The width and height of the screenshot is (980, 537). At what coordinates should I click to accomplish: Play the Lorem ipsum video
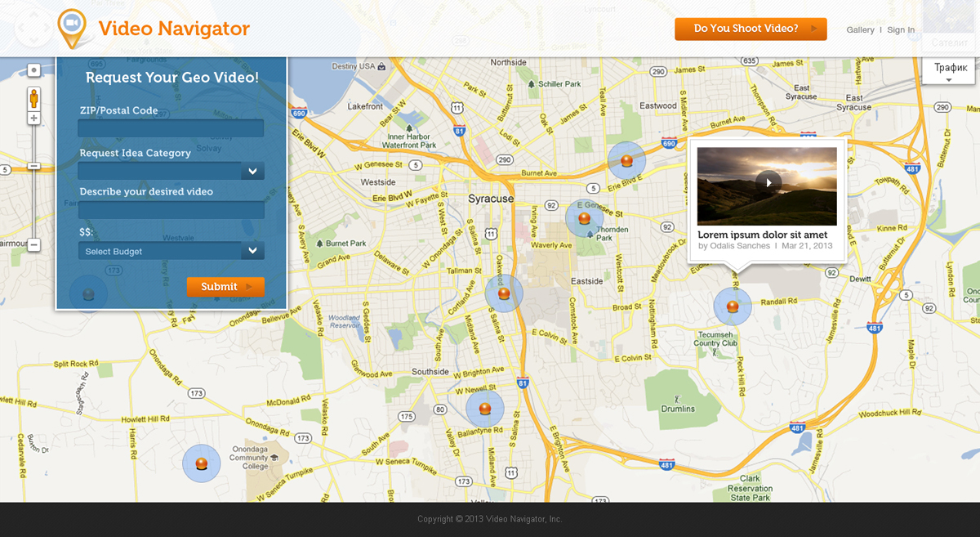tap(768, 183)
